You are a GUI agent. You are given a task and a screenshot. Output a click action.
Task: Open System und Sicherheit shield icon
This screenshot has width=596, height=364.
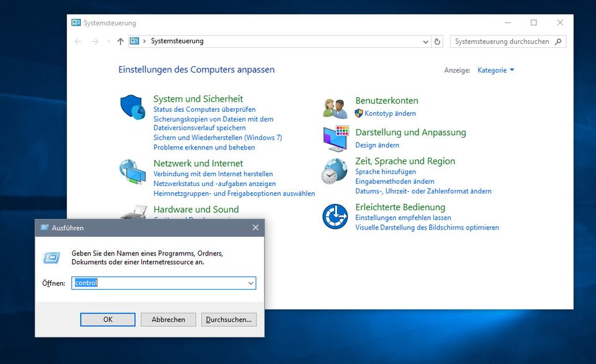tap(133, 107)
